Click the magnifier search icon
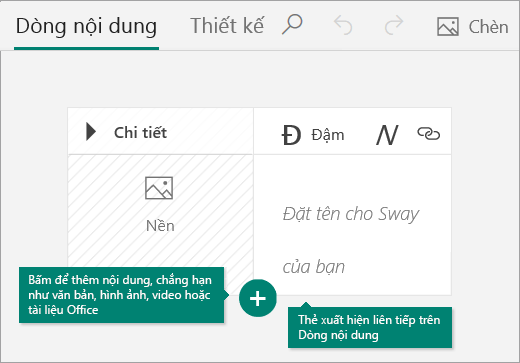 click(x=292, y=24)
